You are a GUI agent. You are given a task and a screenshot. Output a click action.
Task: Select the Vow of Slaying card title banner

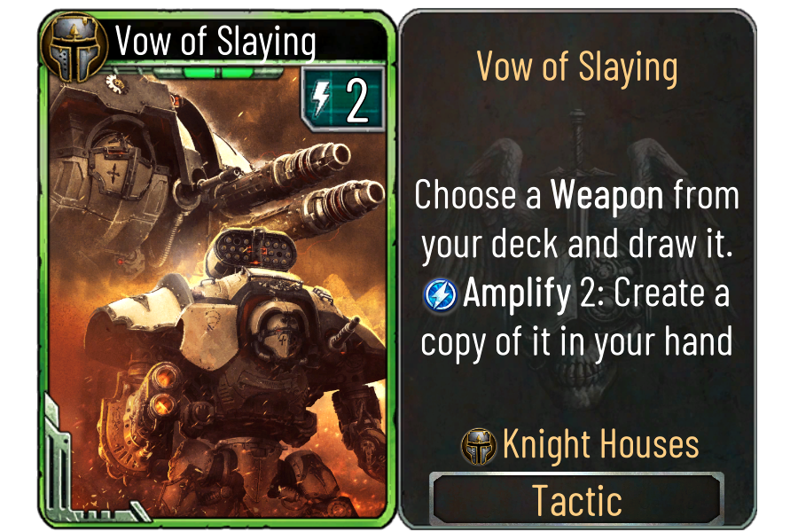coord(215,41)
